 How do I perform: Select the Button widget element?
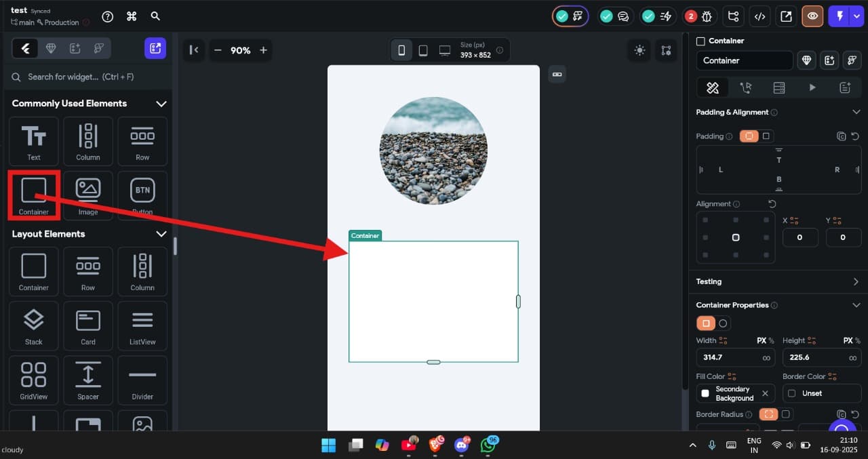[x=142, y=195]
